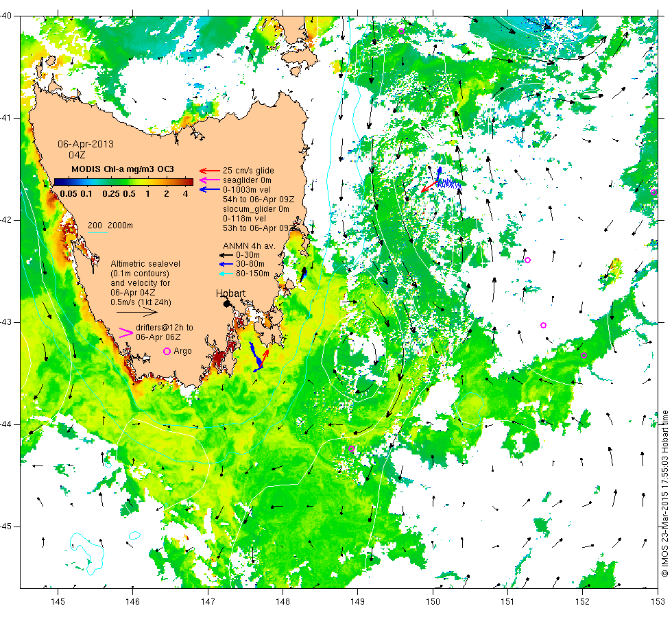Click the 'seaglider 0m' legend text
The width and height of the screenshot is (672, 617).
point(247,180)
